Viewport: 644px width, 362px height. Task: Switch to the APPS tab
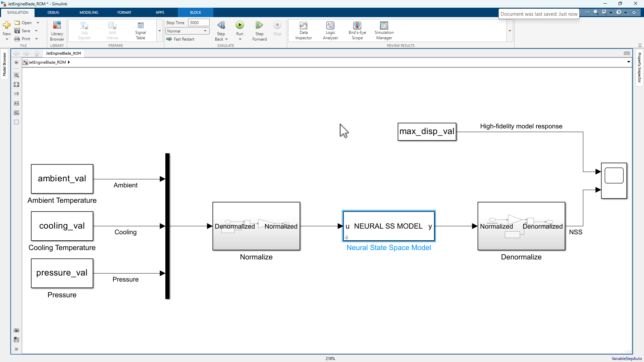coord(160,12)
